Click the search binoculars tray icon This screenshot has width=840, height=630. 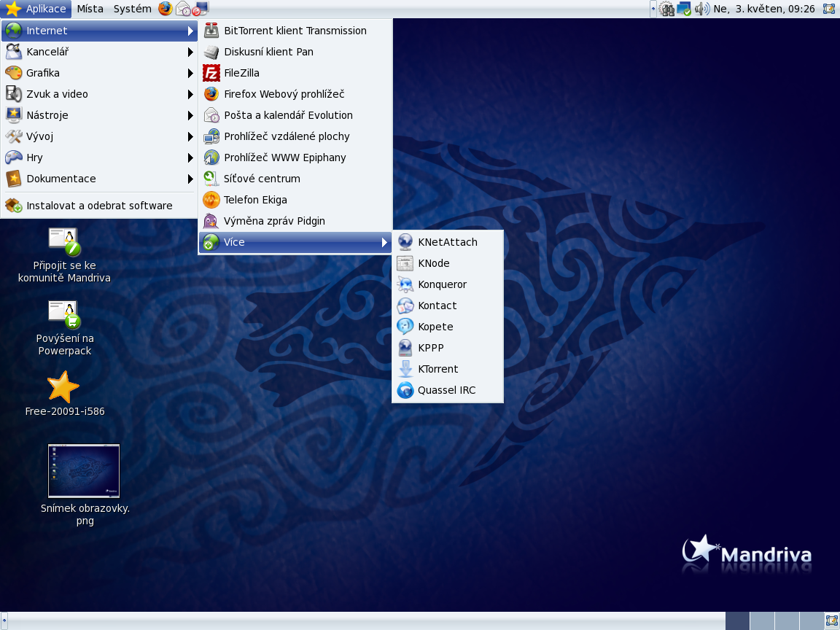coord(666,9)
